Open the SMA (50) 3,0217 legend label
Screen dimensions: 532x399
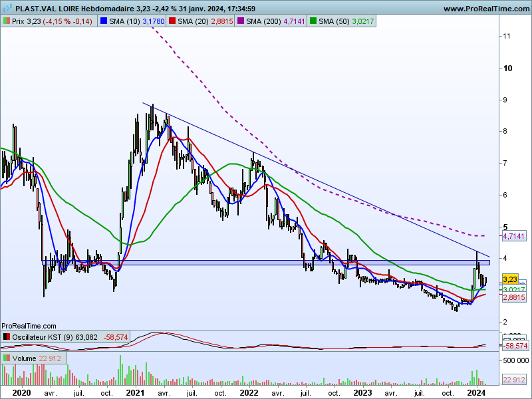[346, 21]
